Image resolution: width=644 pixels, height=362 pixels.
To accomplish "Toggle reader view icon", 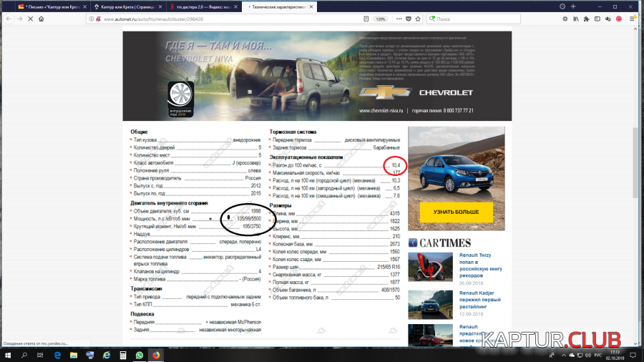I will pyautogui.click(x=366, y=19).
